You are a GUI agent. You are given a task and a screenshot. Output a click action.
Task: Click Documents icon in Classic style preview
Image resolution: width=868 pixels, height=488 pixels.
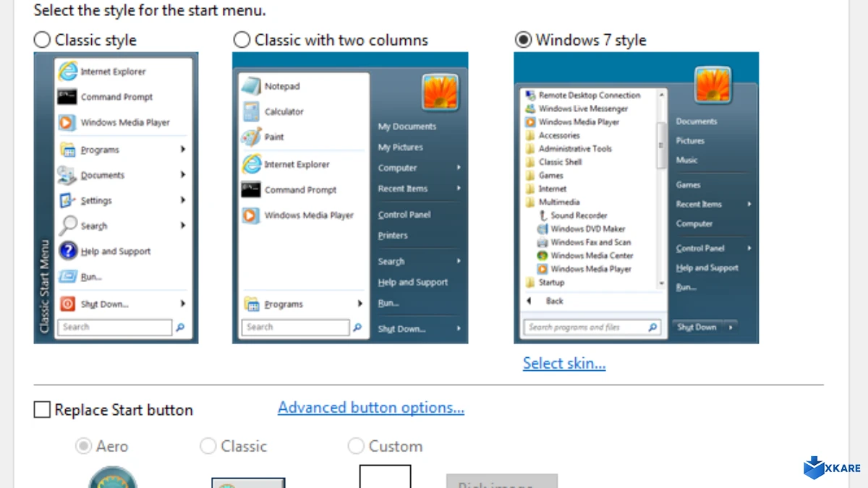tap(67, 175)
